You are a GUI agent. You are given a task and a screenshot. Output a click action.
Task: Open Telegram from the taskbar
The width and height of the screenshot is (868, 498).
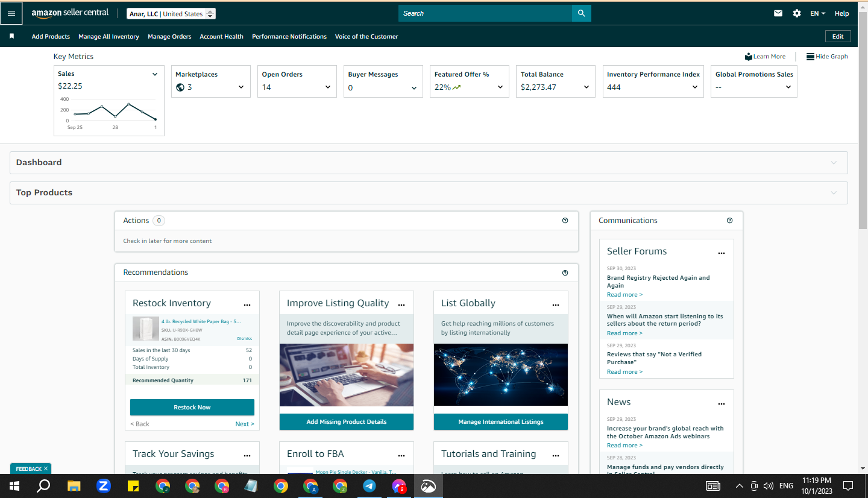coord(370,486)
